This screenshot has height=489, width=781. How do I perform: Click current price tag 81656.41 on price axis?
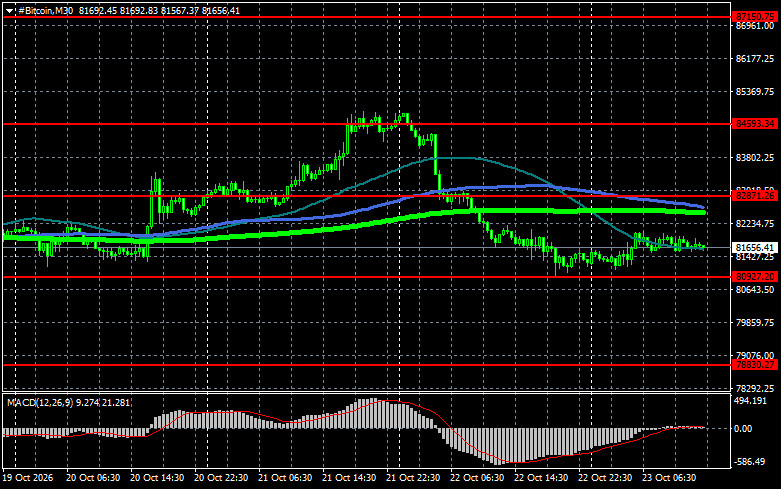click(x=755, y=247)
